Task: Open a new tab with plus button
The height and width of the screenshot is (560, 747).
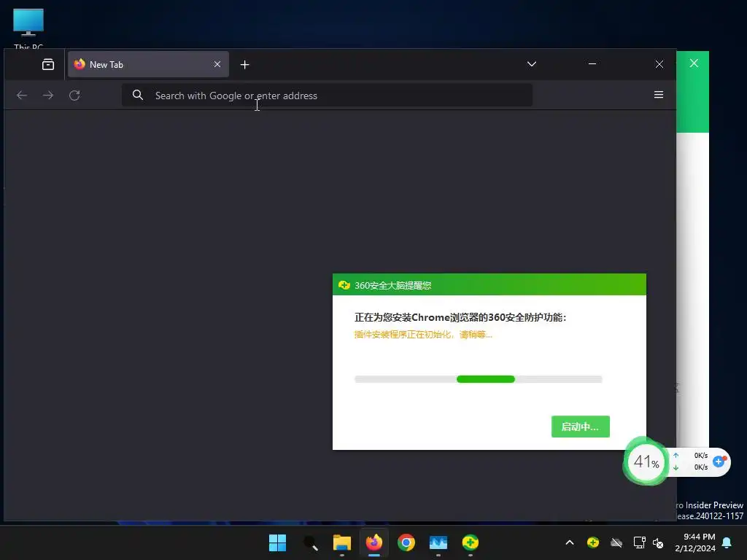Action: coord(245,65)
